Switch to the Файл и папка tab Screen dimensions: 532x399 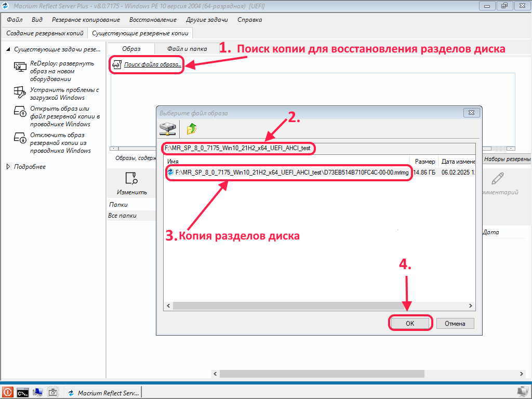[x=187, y=49]
